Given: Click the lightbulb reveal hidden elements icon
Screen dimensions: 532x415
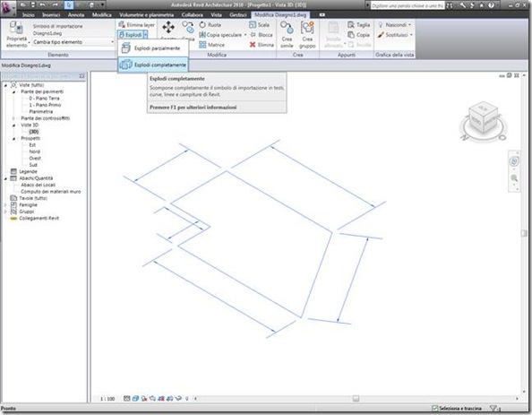Looking at the screenshot, I should (x=186, y=398).
